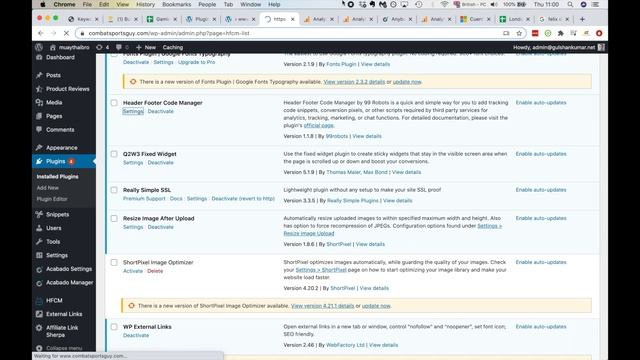Select the Q2W3 Fixed Widget checkbox
The width and height of the screenshot is (640, 360).
114,154
